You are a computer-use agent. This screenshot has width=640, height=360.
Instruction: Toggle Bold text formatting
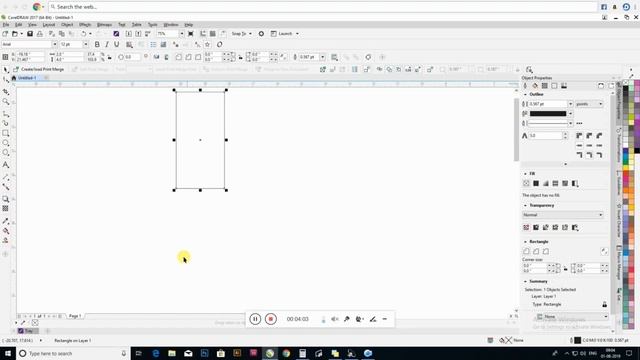pos(97,44)
